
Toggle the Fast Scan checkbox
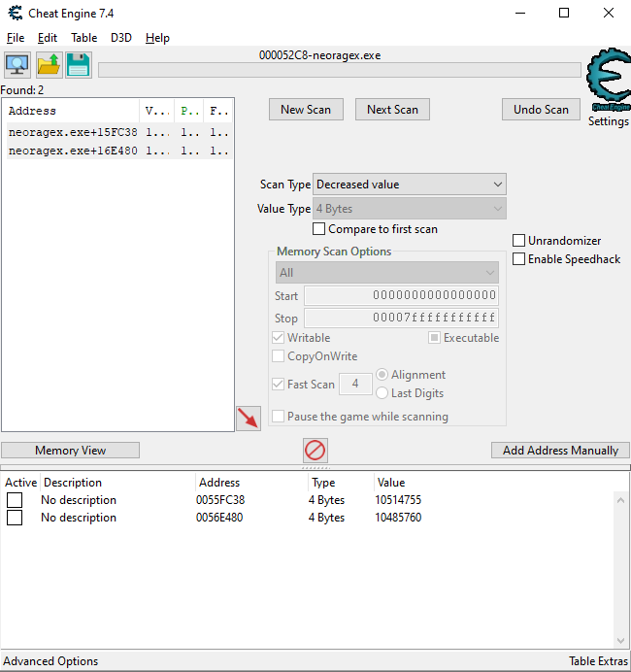pyautogui.click(x=278, y=384)
